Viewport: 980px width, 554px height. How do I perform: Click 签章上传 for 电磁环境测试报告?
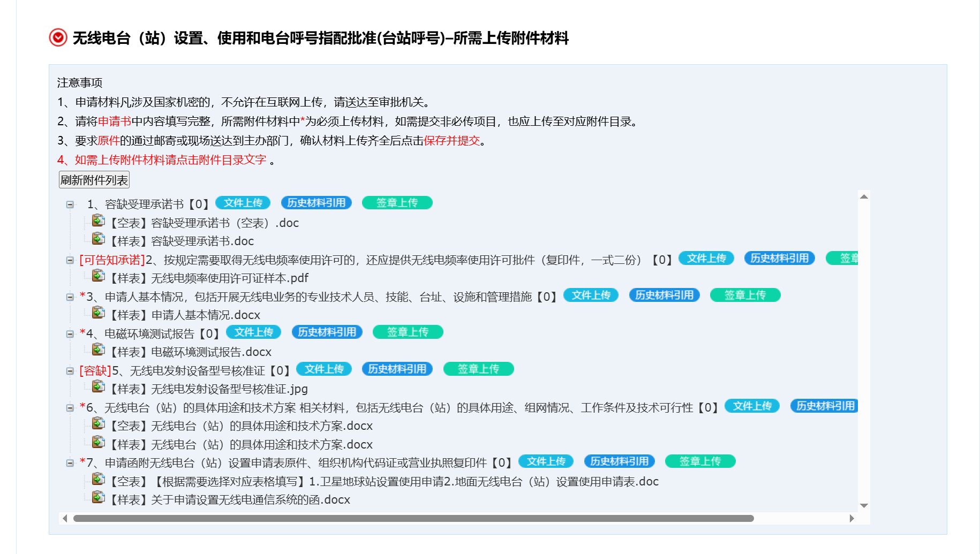click(x=408, y=332)
